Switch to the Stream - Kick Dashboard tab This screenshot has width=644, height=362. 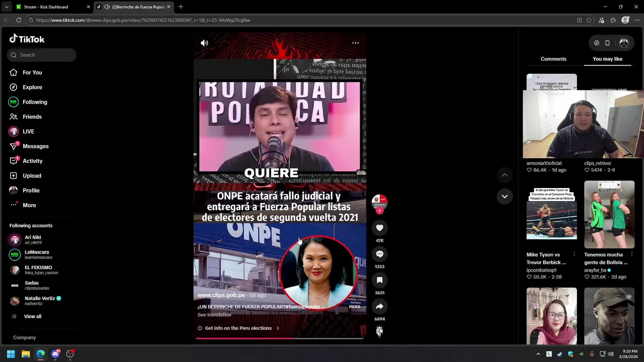pyautogui.click(x=49, y=7)
